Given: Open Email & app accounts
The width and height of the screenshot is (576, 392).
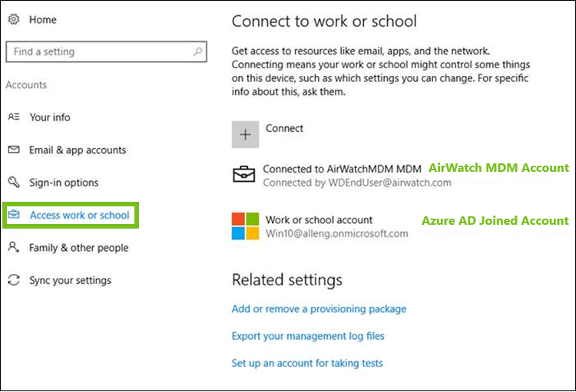Looking at the screenshot, I should pos(78,150).
